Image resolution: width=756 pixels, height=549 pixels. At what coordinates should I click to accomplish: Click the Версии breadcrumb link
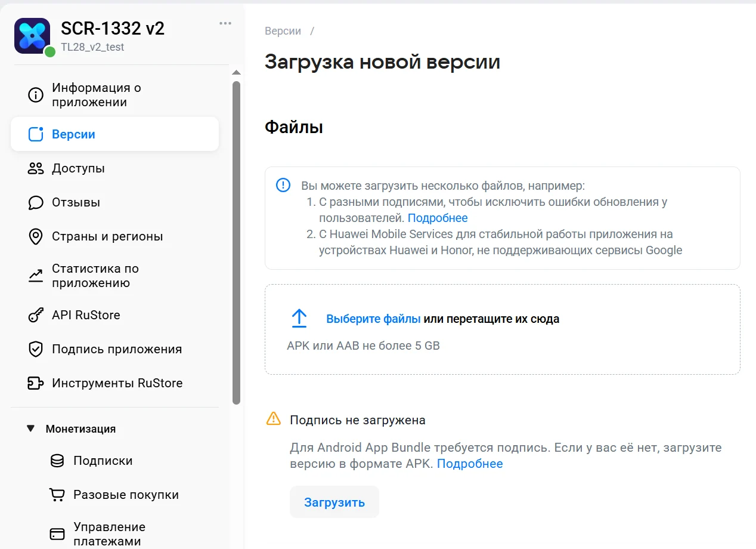pos(283,31)
